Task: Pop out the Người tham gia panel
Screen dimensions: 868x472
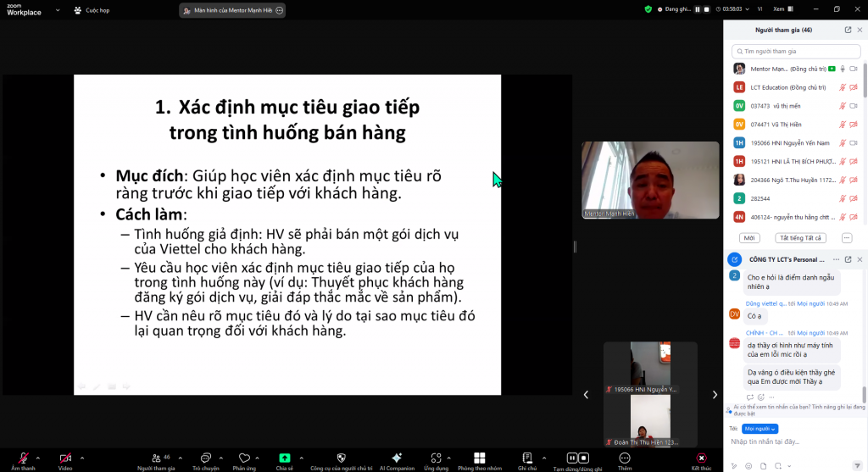Action: 848,30
